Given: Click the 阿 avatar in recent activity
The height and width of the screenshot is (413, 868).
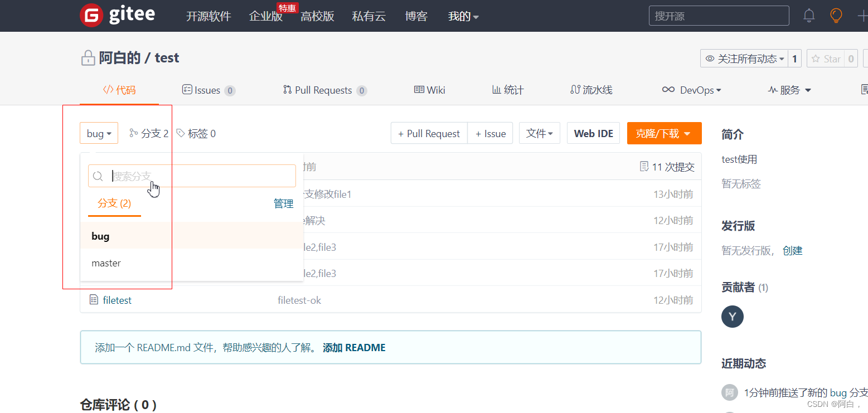Looking at the screenshot, I should [730, 392].
